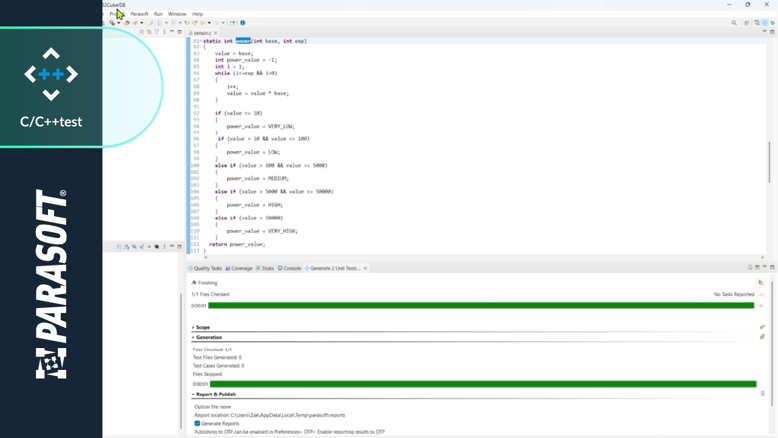The image size is (778, 438).
Task: Open the Window menu
Action: 177,14
